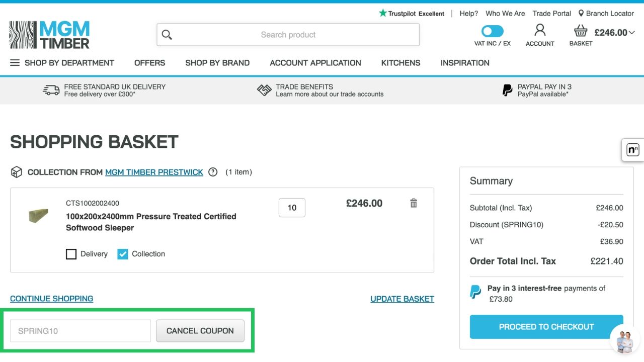Open the Kitchens menu item
644x362 pixels.
pyautogui.click(x=400, y=63)
